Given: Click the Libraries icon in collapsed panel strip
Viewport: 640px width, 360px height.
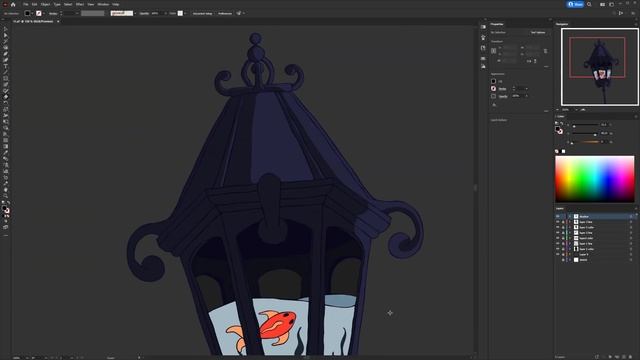Looking at the screenshot, I should click(x=483, y=48).
